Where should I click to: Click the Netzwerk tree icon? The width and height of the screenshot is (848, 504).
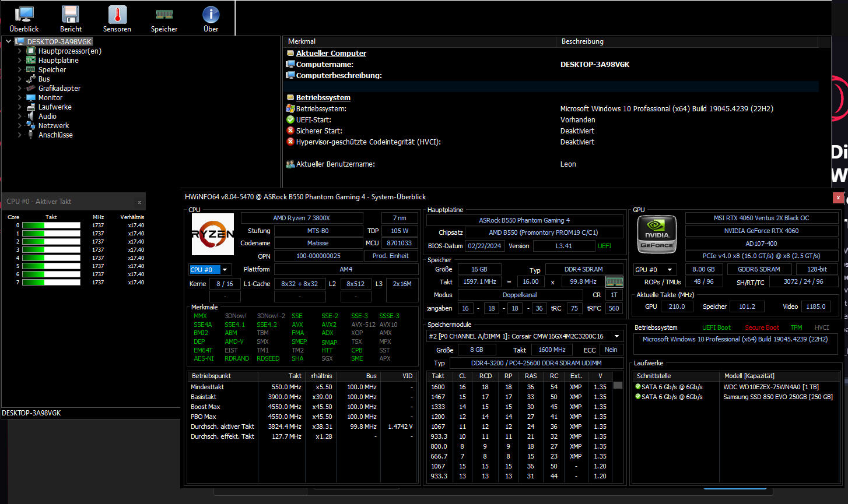pyautogui.click(x=31, y=126)
